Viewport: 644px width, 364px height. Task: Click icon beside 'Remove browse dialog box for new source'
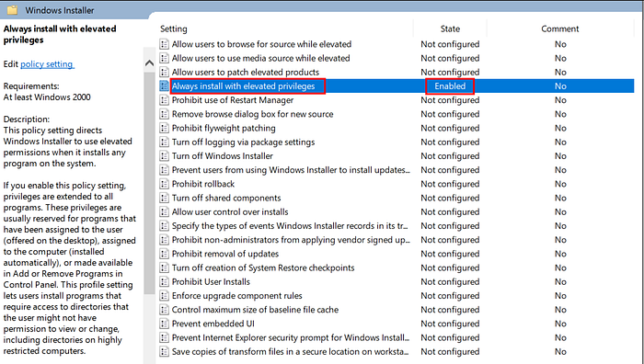[x=165, y=114]
